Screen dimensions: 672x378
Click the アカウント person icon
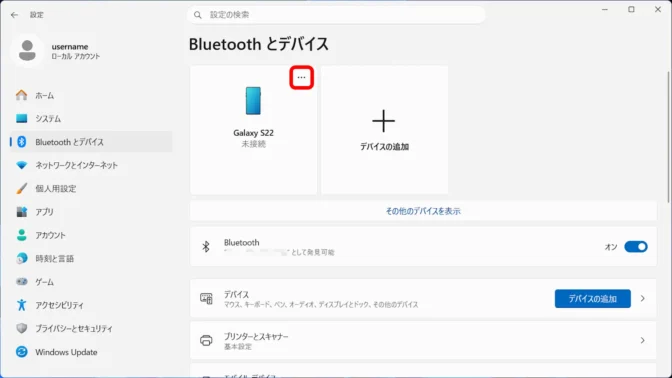click(21, 235)
